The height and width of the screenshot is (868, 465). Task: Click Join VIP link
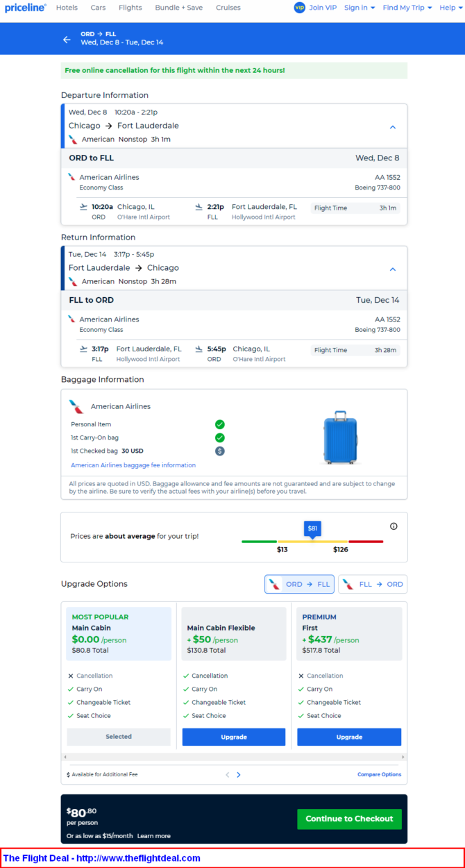(x=323, y=8)
